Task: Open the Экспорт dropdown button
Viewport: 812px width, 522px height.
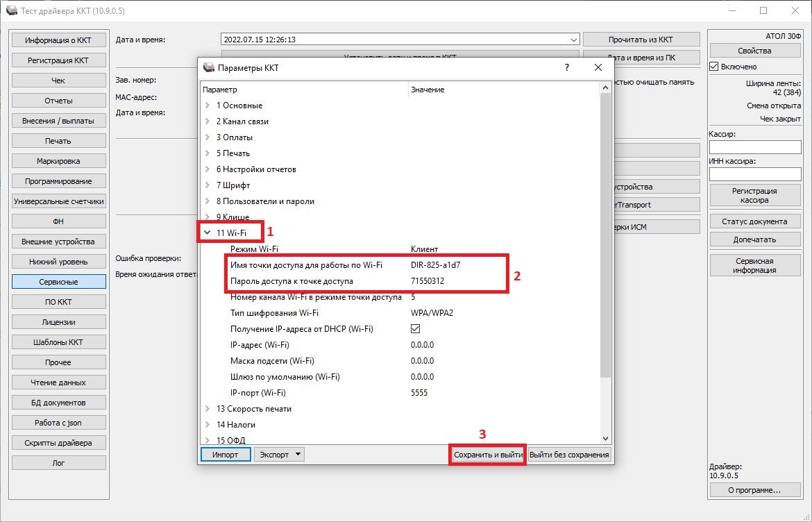Action: pyautogui.click(x=280, y=455)
